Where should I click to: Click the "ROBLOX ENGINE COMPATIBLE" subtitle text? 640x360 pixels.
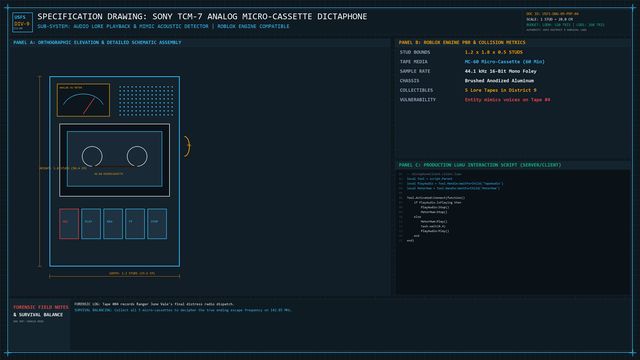253,26
